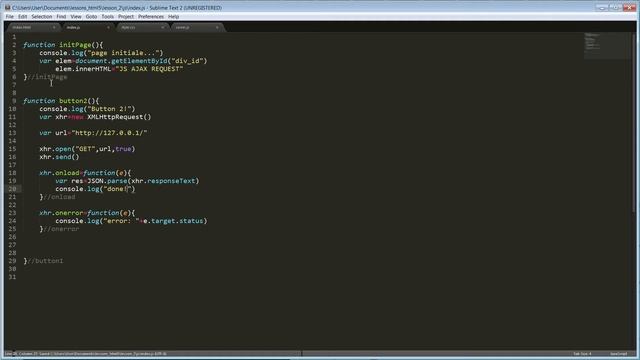This screenshot has height=360, width=640.
Task: Switch to the index.html tab
Action: tap(33, 27)
